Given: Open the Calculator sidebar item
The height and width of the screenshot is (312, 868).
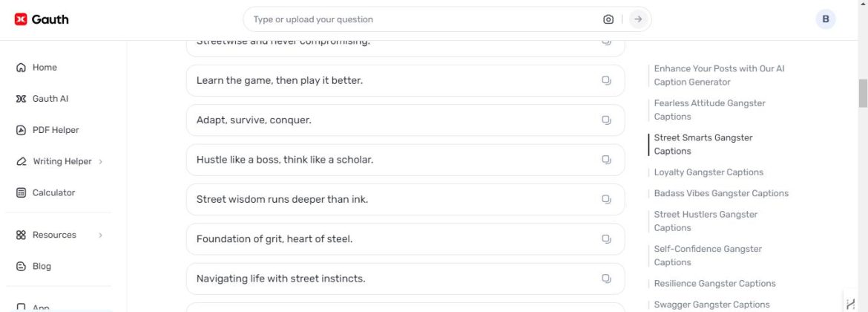Looking at the screenshot, I should click(x=53, y=192).
